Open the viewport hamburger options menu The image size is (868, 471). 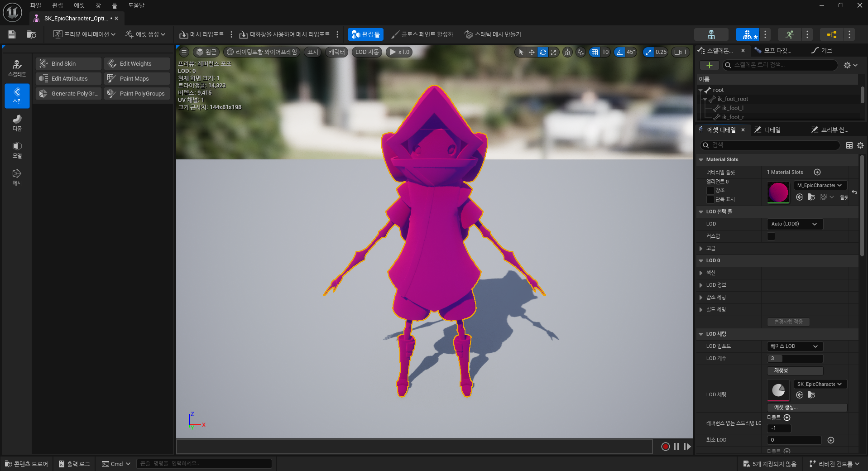click(x=184, y=52)
